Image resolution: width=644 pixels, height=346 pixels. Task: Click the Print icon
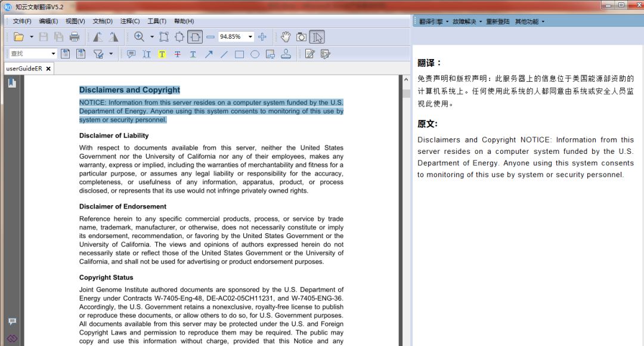[74, 36]
